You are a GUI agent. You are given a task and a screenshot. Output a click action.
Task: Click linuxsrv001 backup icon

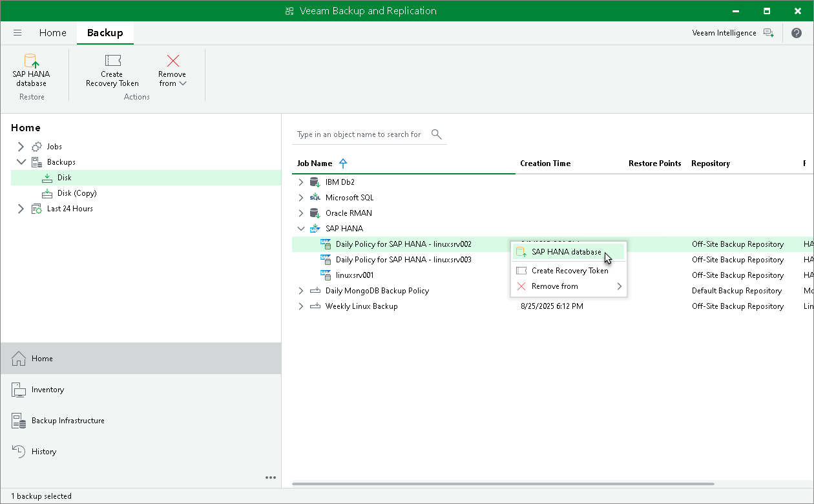click(326, 275)
